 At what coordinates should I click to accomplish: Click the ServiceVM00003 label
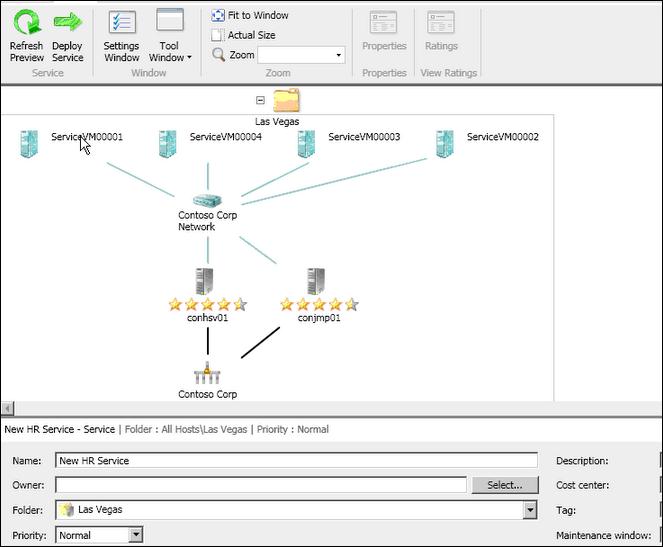click(364, 137)
